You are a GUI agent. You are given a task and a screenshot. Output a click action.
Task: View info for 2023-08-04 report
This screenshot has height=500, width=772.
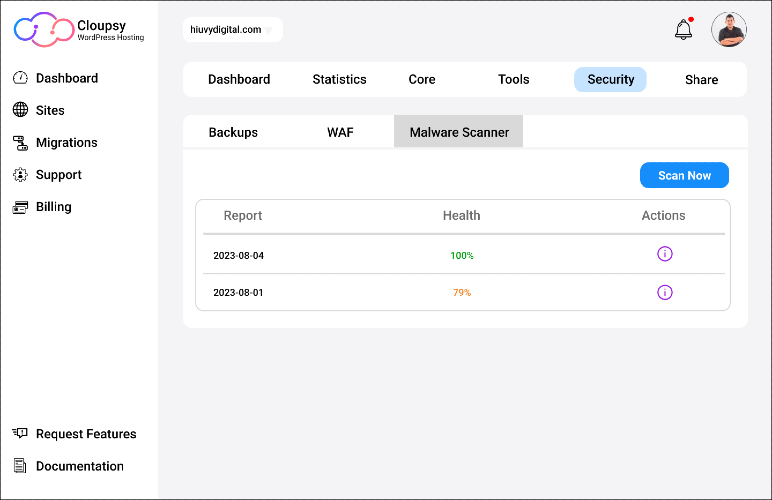665,254
